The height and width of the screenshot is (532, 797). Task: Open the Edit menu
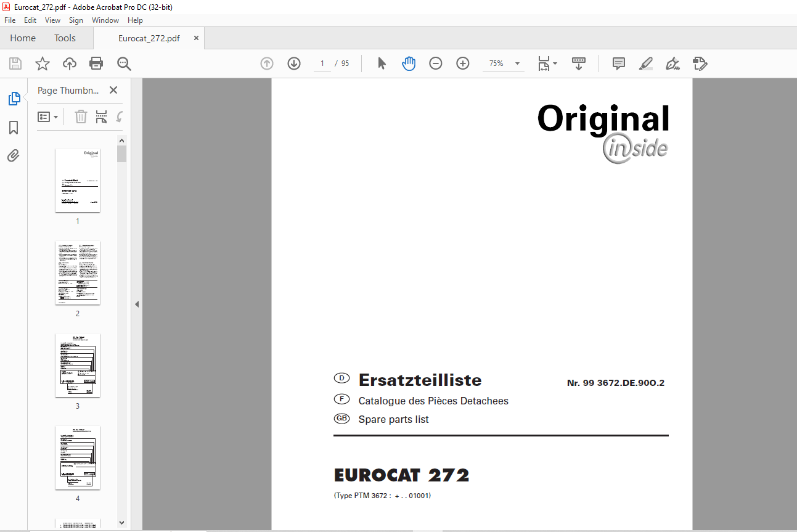click(30, 20)
